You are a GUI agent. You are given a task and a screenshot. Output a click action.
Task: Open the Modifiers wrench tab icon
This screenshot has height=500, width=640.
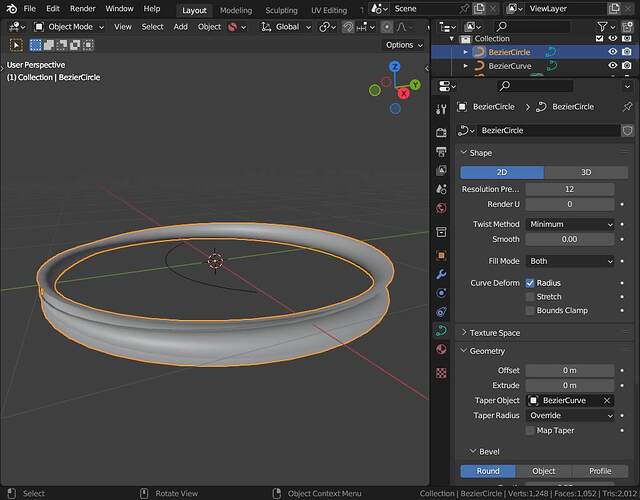pyautogui.click(x=441, y=274)
